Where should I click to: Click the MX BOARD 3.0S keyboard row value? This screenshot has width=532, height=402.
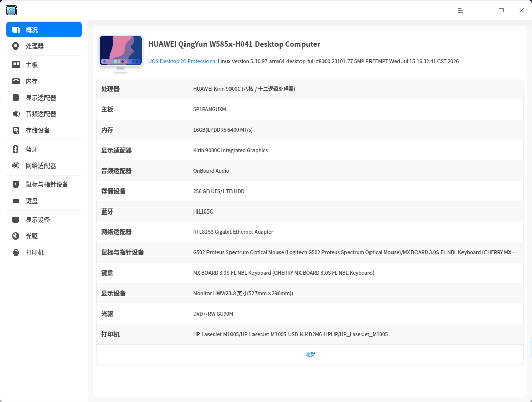click(284, 273)
